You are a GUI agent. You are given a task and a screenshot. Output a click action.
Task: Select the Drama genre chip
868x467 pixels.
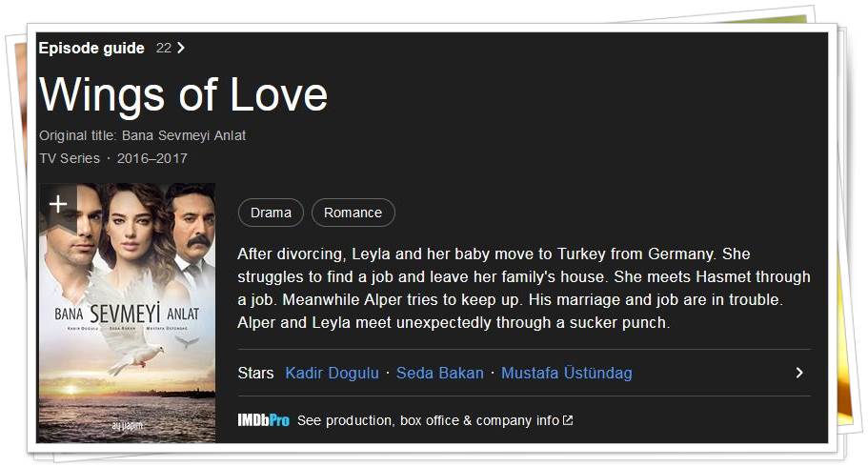click(x=271, y=213)
